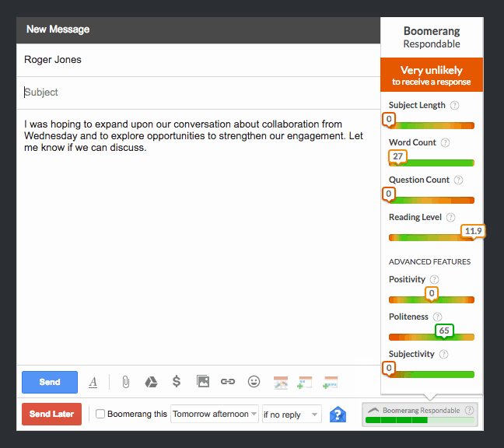
Task: Open the if no reply dropdown
Action: tap(292, 414)
